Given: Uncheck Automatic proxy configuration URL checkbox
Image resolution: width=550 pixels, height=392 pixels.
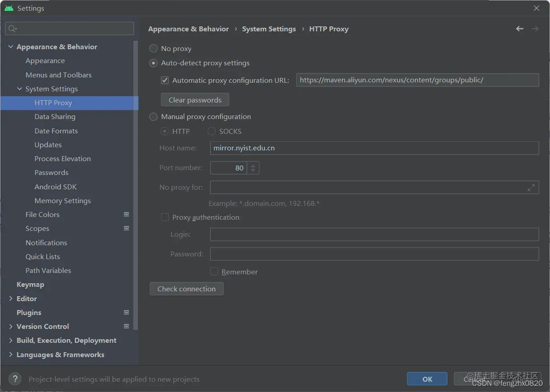Looking at the screenshot, I should coord(165,81).
